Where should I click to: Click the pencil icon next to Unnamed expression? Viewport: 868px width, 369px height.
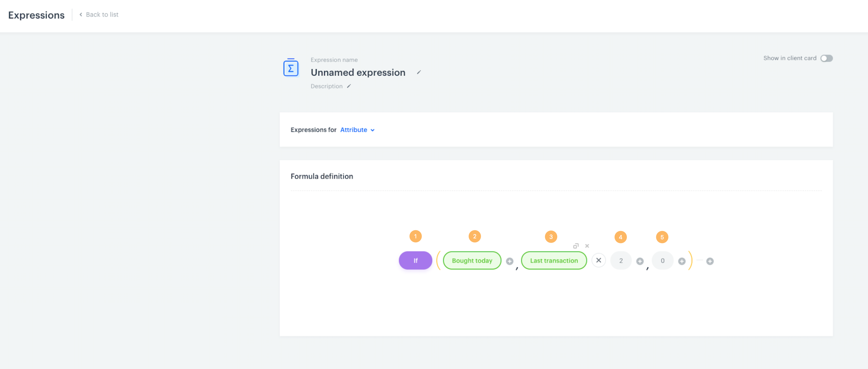click(x=419, y=73)
